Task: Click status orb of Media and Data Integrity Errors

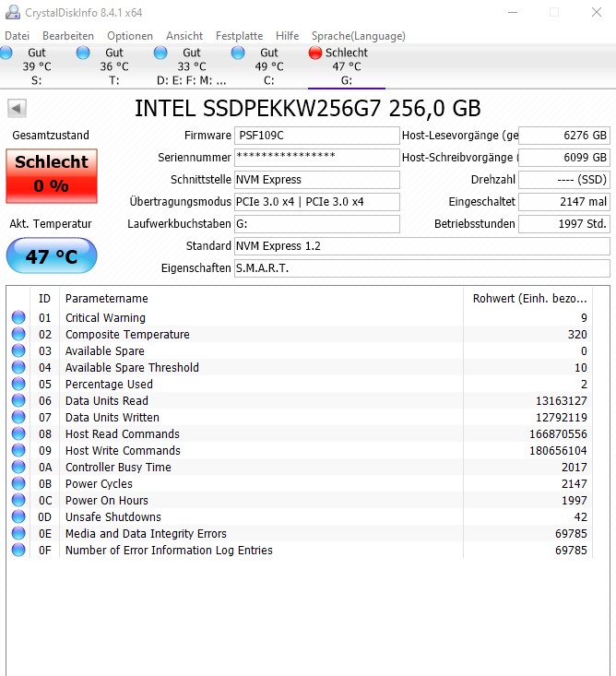Action: click(18, 533)
